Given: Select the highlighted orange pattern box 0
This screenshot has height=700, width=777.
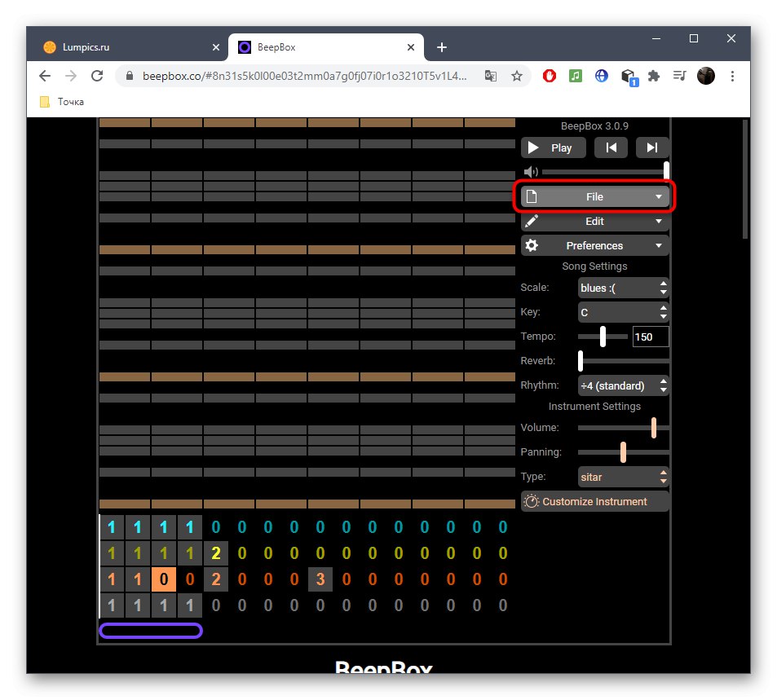Looking at the screenshot, I should pyautogui.click(x=164, y=579).
